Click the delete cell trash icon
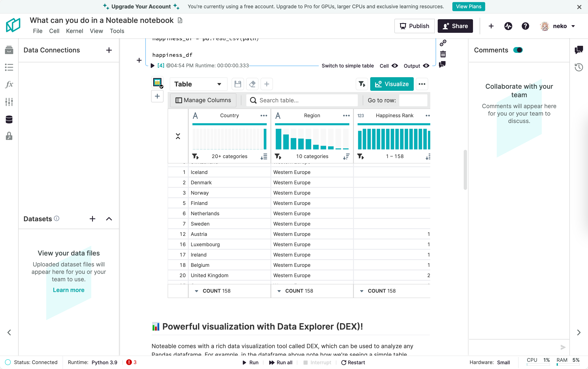Screen dimensions: 588x369 pos(443,54)
